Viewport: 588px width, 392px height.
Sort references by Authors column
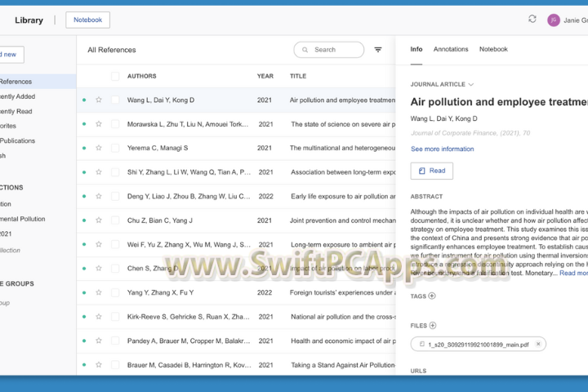[141, 76]
